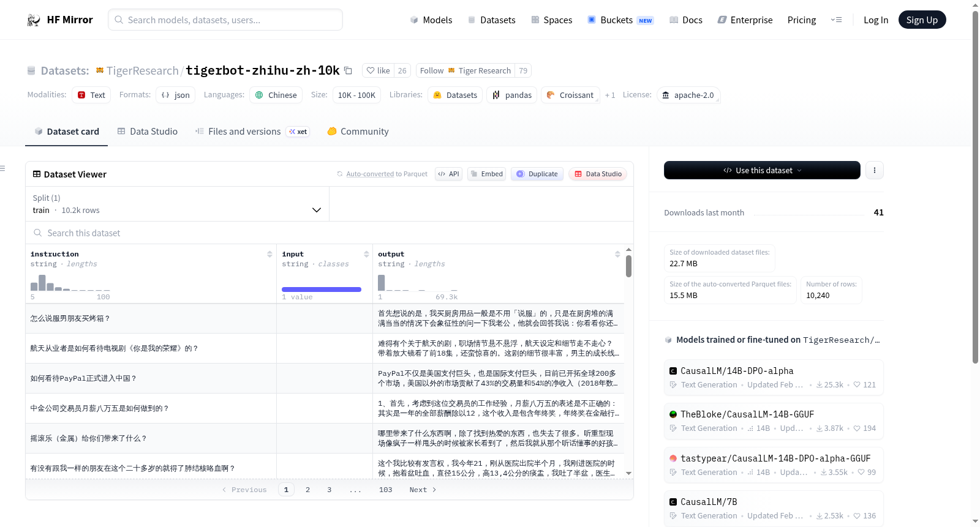
Task: Select the apache-2.0 license tag
Action: (x=688, y=95)
